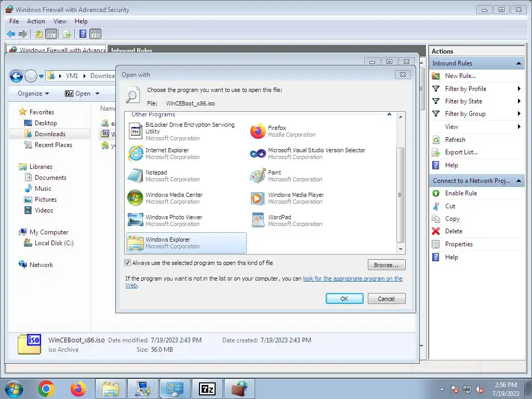This screenshot has width=532, height=399.
Task: Click Copy in the Actions pane
Action: pos(453,219)
